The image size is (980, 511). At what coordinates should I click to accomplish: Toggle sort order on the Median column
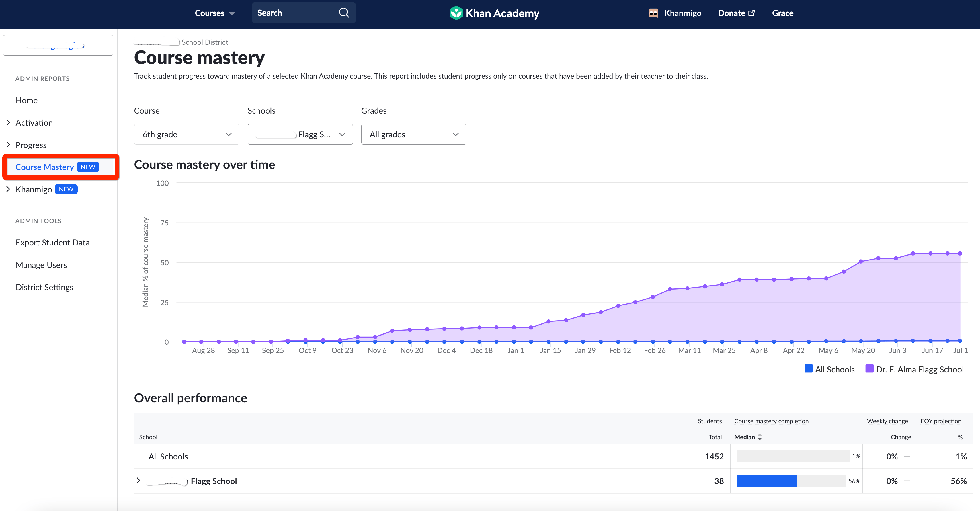pos(760,437)
